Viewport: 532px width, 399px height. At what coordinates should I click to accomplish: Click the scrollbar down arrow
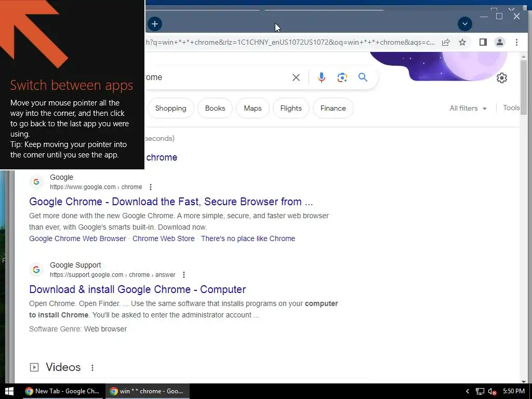pyautogui.click(x=524, y=381)
